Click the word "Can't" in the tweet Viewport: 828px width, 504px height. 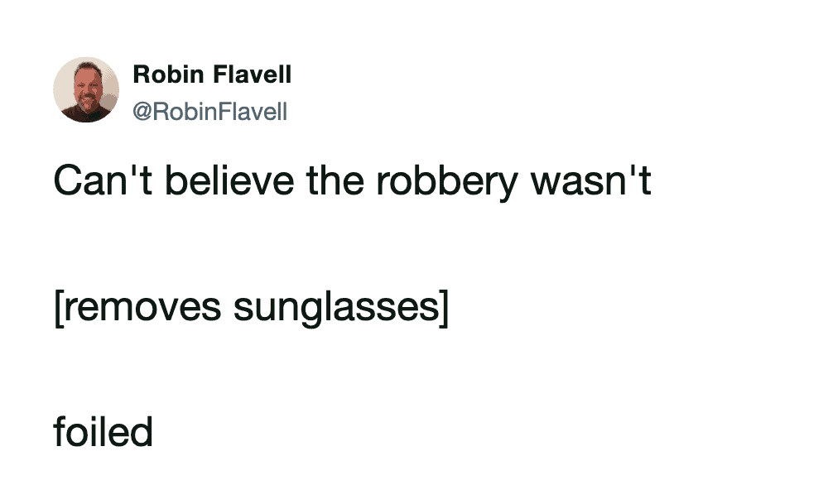tap(94, 180)
